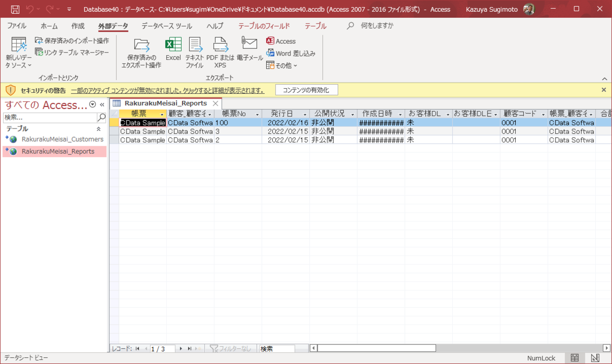Export table to Excel
Screen dimensions: 612x364
coord(173,49)
